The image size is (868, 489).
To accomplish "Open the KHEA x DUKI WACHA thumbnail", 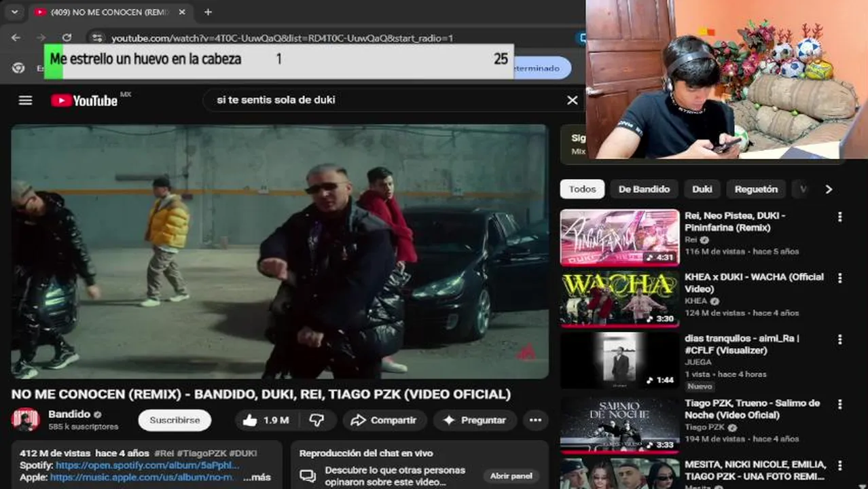I will coord(619,299).
